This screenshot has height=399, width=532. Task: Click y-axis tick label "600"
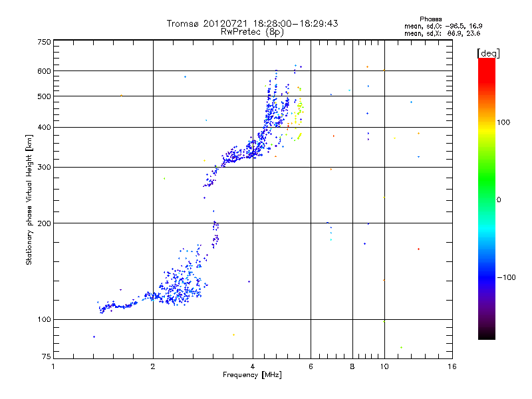point(44,71)
